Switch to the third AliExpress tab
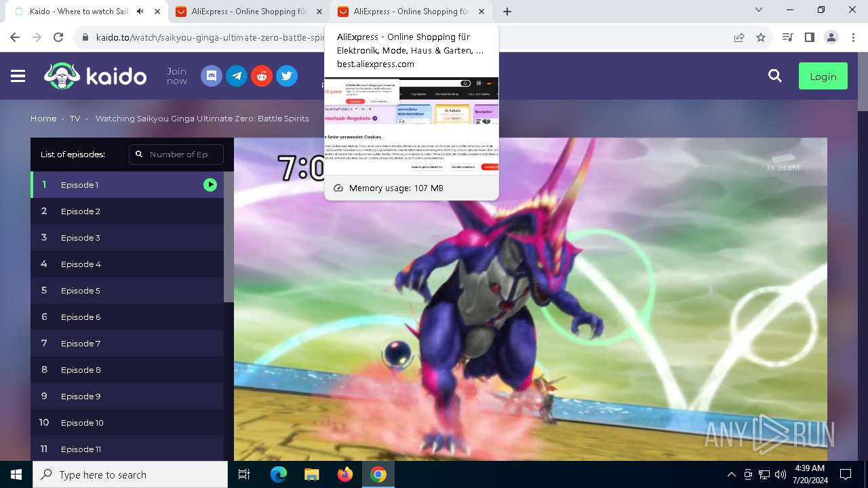The height and width of the screenshot is (488, 868). [x=410, y=12]
